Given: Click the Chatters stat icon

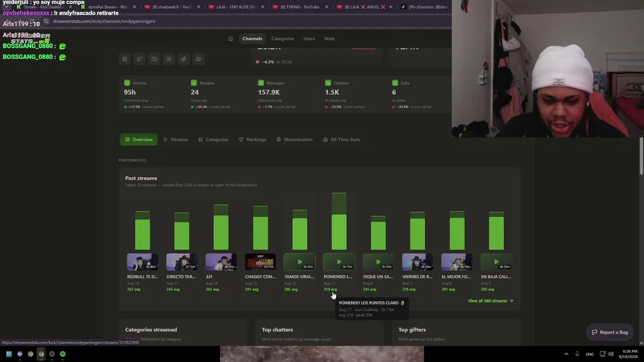Looking at the screenshot, I should pos(328,83).
